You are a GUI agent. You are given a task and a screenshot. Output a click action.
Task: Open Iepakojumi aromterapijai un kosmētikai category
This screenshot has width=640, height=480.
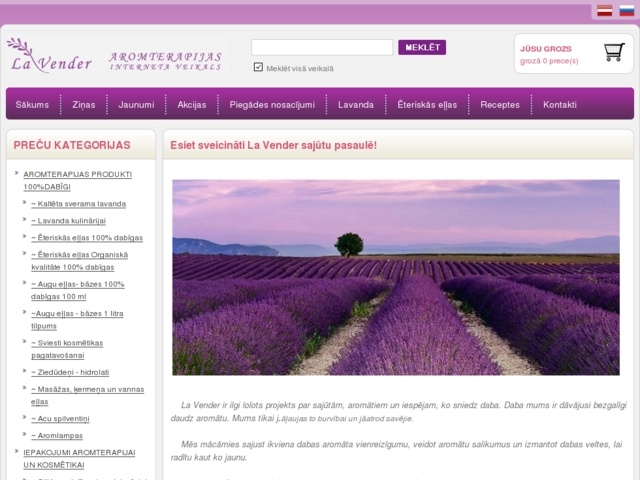pos(79,459)
